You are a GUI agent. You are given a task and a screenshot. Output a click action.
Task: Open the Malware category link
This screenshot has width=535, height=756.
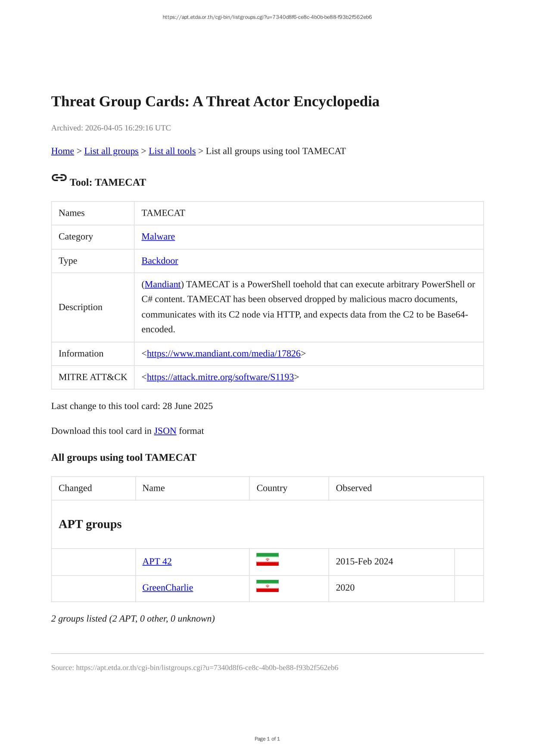point(158,237)
